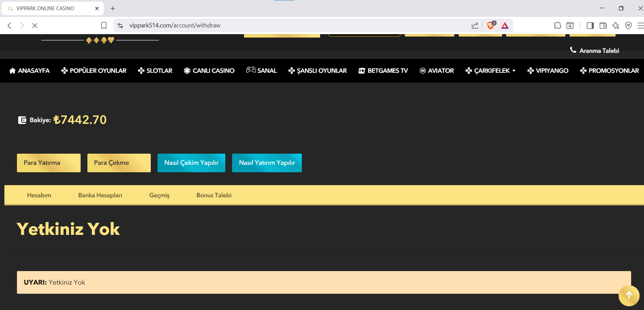Open Brave Shields icon in address bar

click(491, 25)
